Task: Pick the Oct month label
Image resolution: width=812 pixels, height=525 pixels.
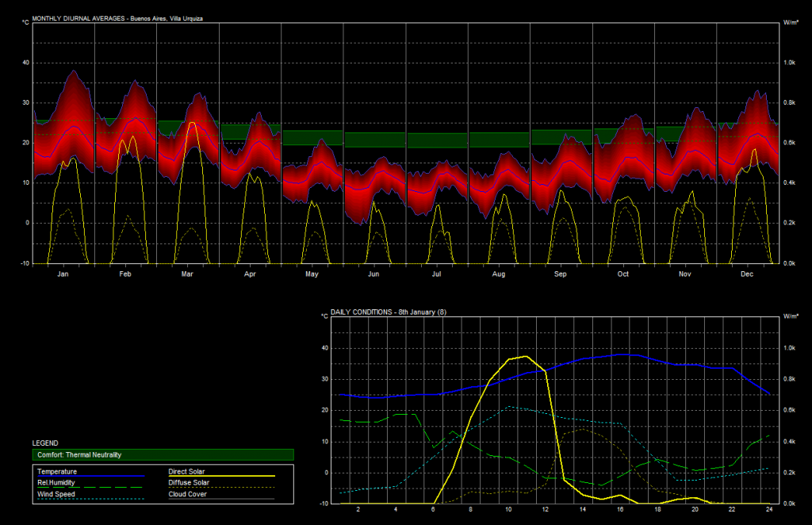Action: point(623,274)
